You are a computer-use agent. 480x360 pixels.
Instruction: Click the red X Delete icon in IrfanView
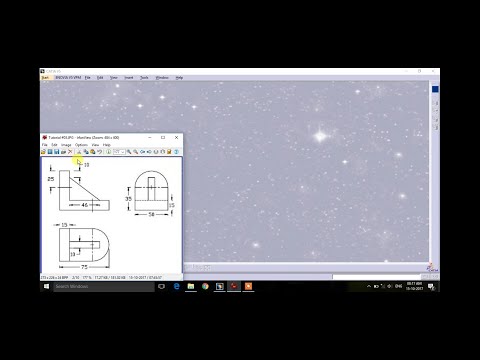(70, 152)
